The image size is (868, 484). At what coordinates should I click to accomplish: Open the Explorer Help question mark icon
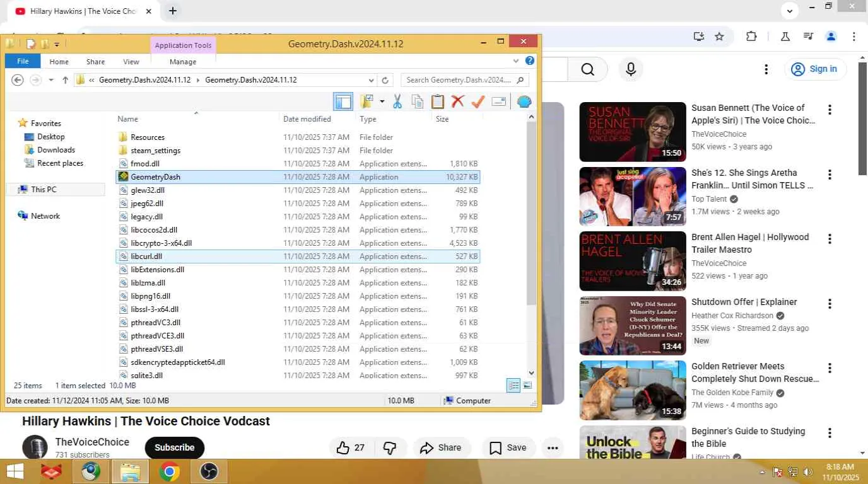[x=530, y=61]
